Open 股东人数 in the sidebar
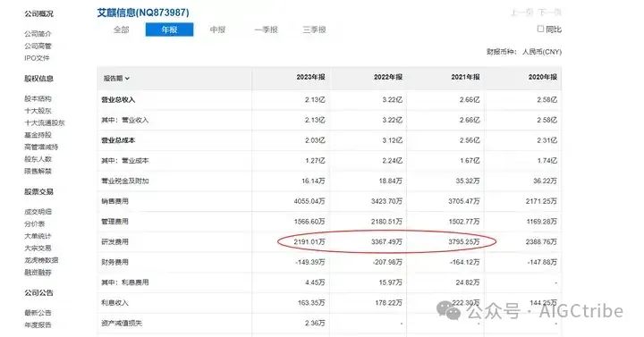Image resolution: width=644 pixels, height=337 pixels. [x=38, y=159]
